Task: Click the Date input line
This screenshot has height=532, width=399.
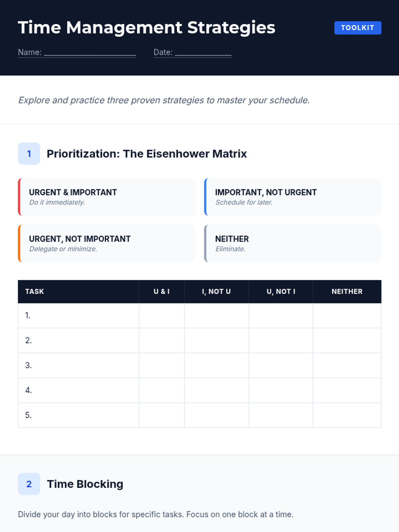Action: click(203, 53)
